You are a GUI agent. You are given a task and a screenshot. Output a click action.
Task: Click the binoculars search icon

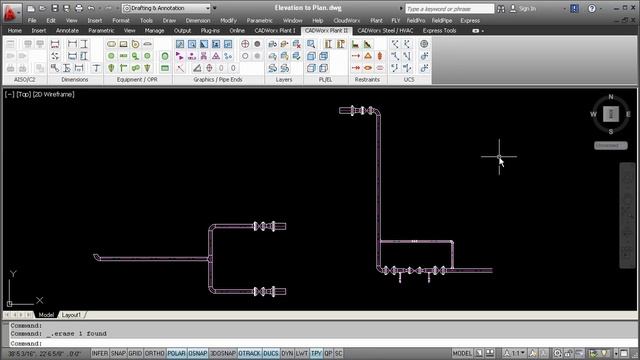coord(501,9)
